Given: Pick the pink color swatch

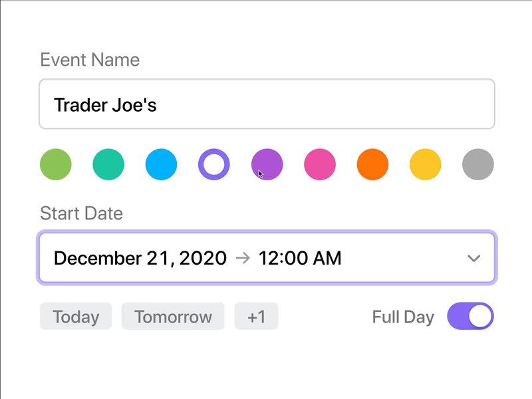Looking at the screenshot, I should [x=320, y=164].
